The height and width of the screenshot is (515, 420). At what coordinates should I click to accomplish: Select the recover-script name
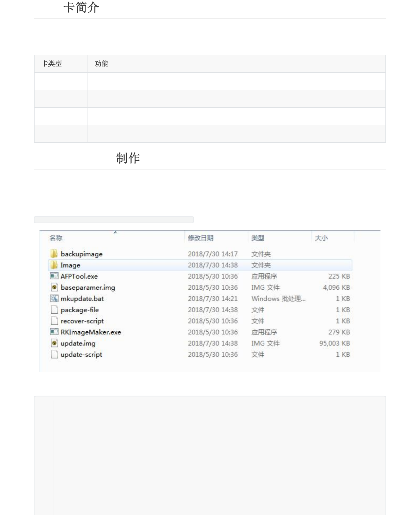pyautogui.click(x=82, y=321)
